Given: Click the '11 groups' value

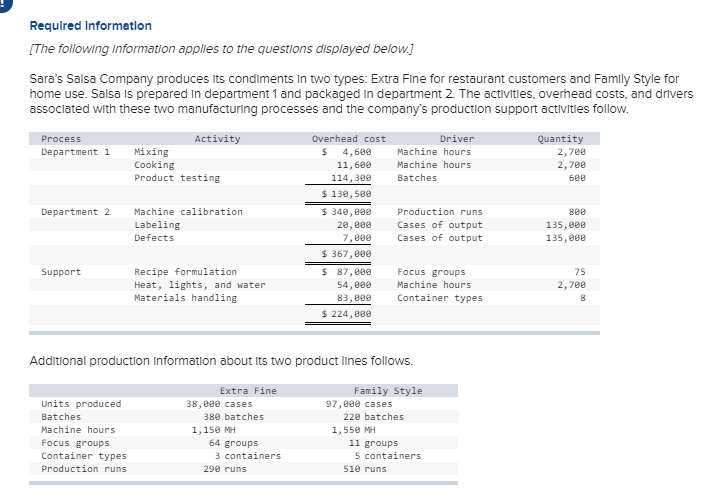Looking at the screenshot, I should (373, 443).
